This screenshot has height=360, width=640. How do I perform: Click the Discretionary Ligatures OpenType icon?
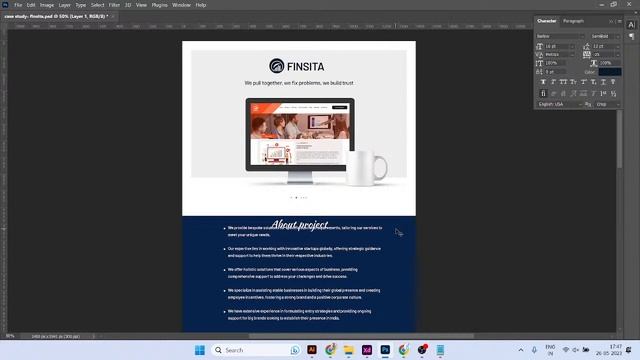(563, 93)
